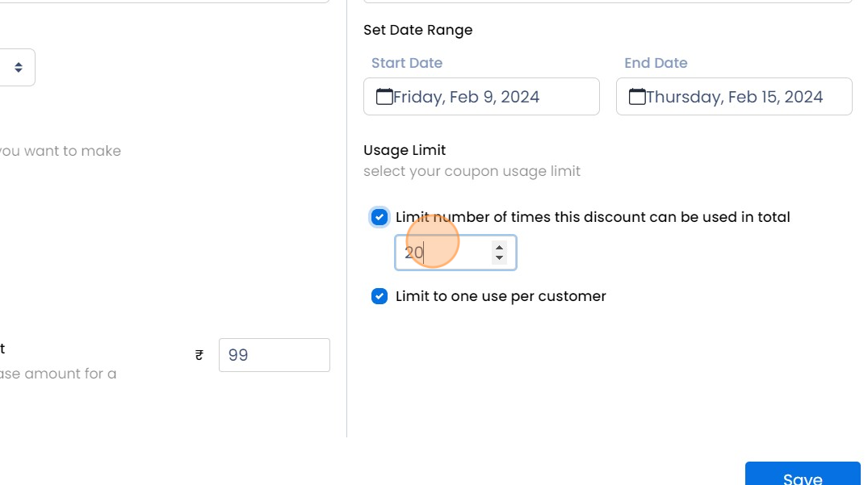Click the rupee currency symbol beside 99

pyautogui.click(x=199, y=355)
